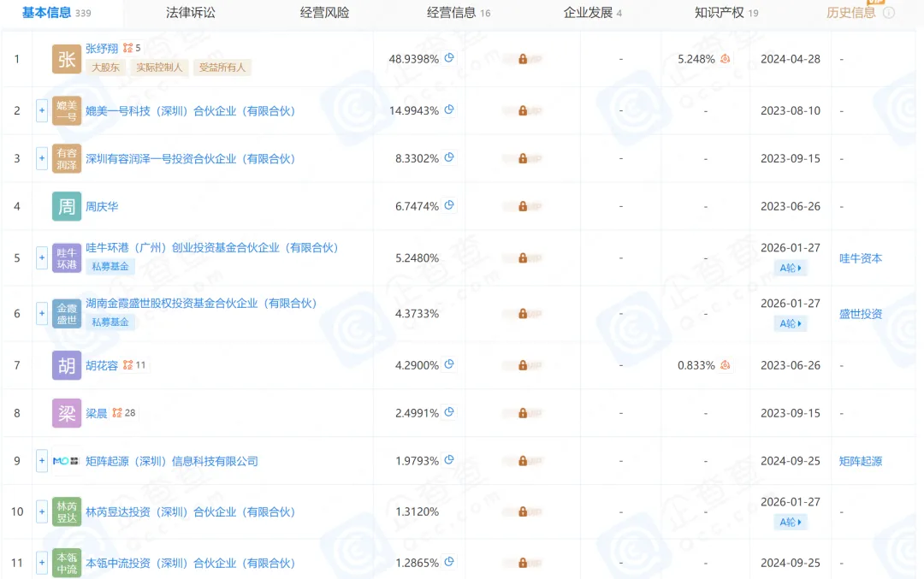Click the related-companies icon next to 张纾翔

pos(127,48)
